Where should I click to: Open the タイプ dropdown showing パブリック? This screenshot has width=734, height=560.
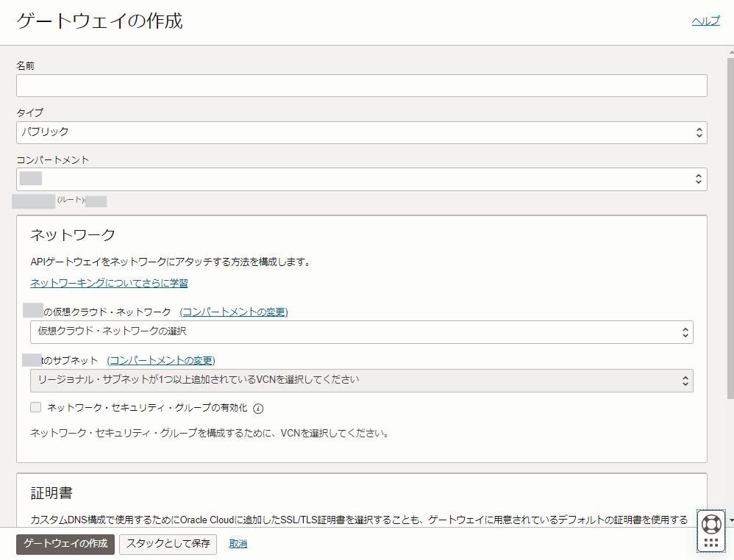pyautogui.click(x=361, y=132)
